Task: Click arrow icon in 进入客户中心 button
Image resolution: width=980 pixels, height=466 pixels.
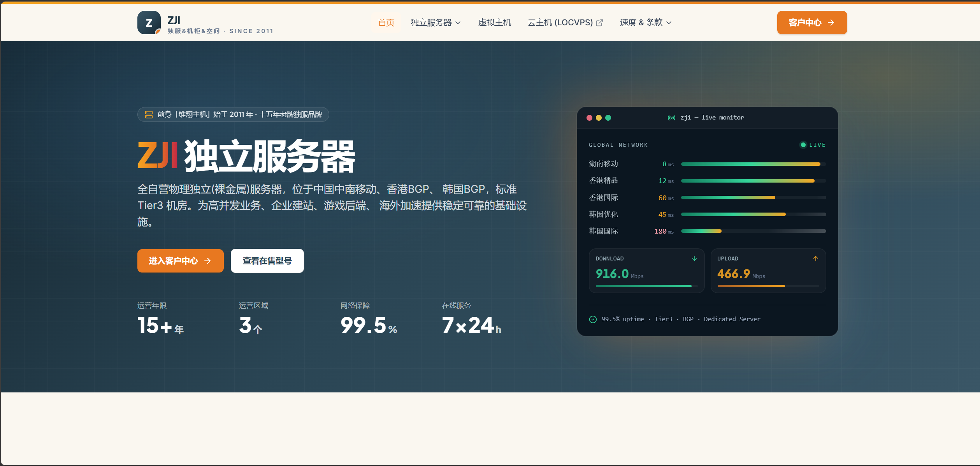Action: [x=208, y=261]
